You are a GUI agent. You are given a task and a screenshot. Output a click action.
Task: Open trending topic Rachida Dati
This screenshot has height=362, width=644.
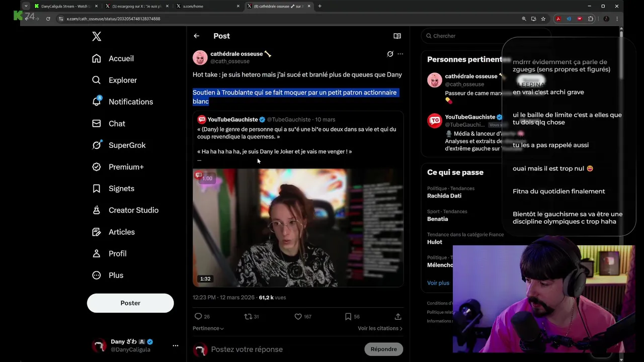point(444,196)
